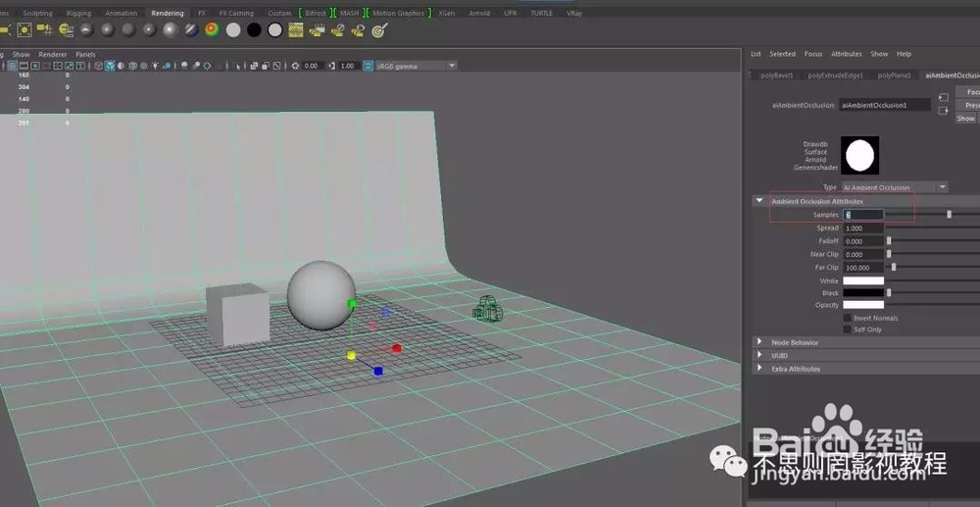
Task: Click the yellow camera-create shelf icon
Action: (x=45, y=29)
